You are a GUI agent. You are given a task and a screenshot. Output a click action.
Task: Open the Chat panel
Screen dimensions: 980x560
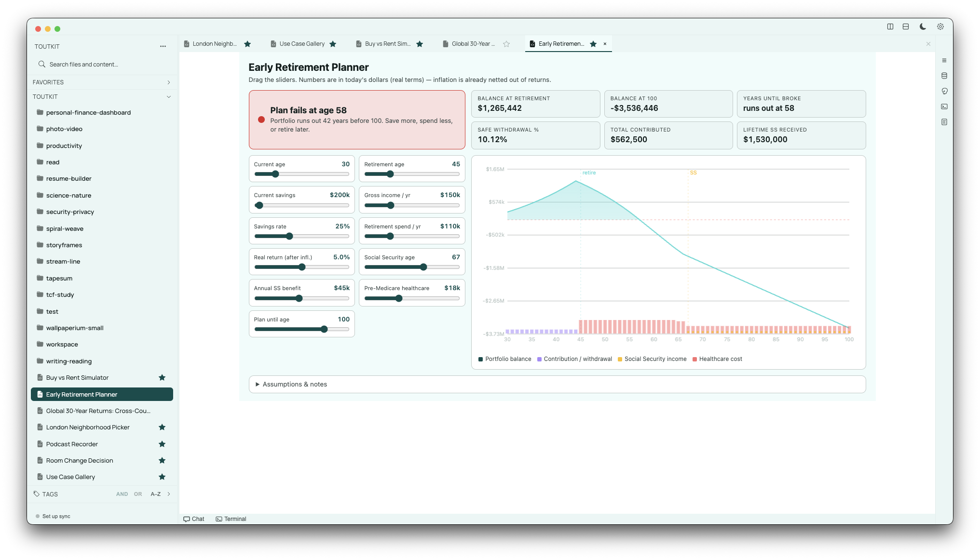point(194,519)
